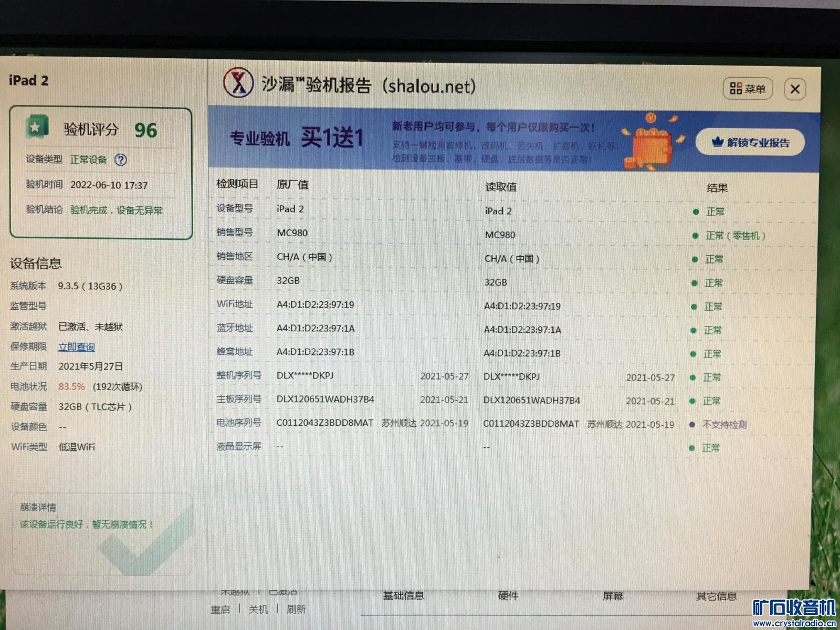Open the 立即查询 warranty link

77,347
